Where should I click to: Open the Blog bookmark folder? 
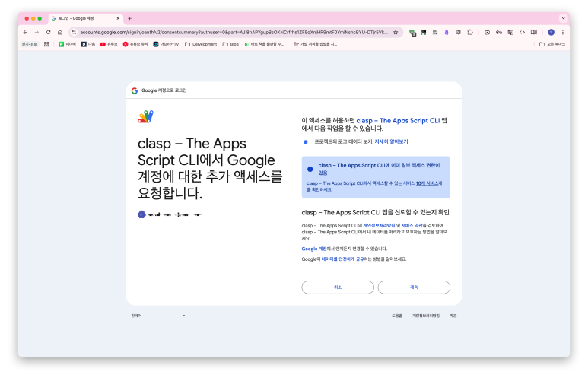coord(230,44)
